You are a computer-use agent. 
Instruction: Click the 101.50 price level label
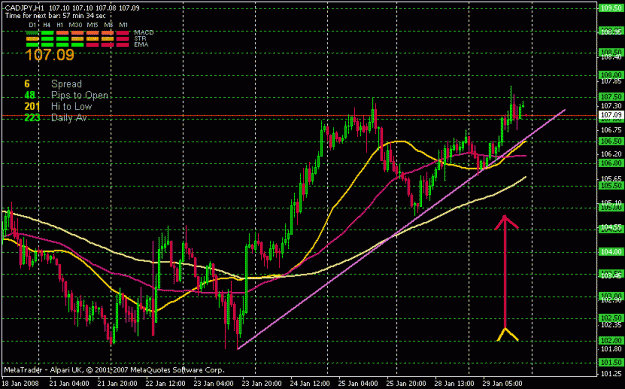[x=611, y=362]
